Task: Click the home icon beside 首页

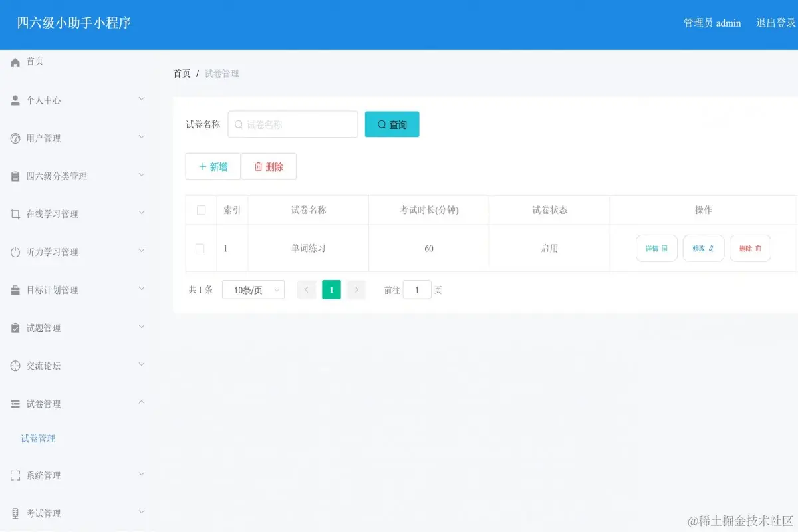Action: (15, 62)
